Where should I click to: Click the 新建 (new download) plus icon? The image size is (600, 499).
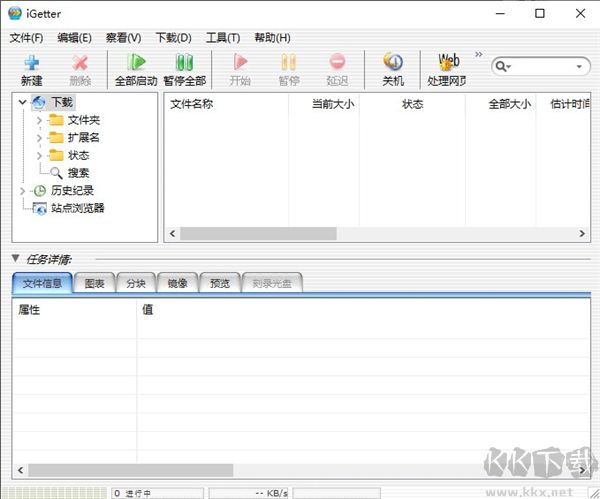pyautogui.click(x=32, y=62)
